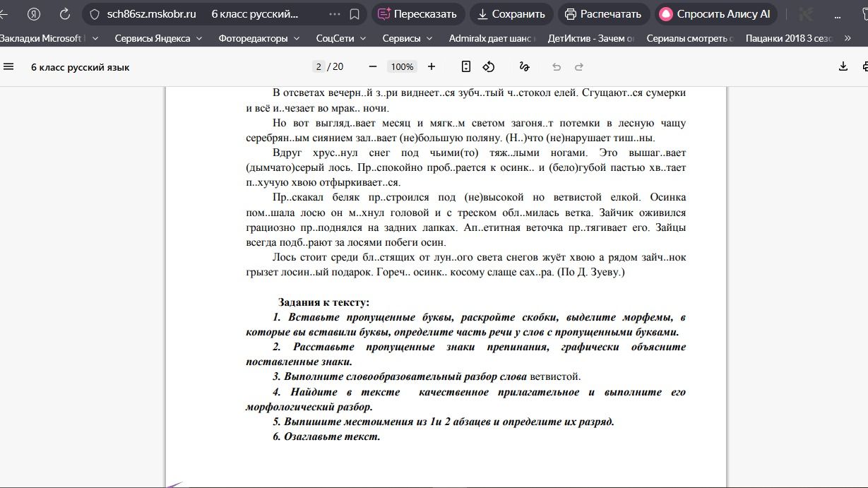
Task: Expand the СоцСети bookmarks folder
Action: (341, 38)
